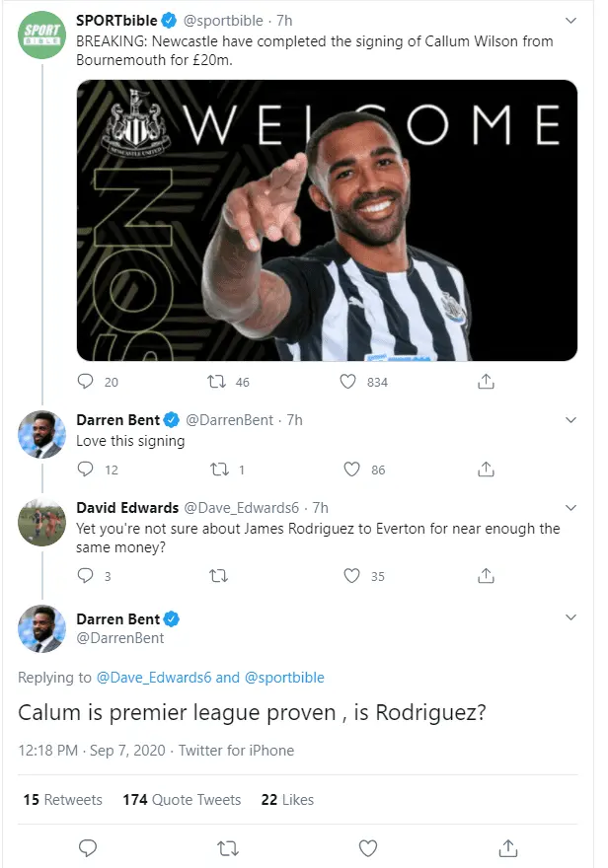This screenshot has width=608, height=868.
Task: Retweet the 'Calum is premier league proven' tweet
Action: click(x=228, y=847)
